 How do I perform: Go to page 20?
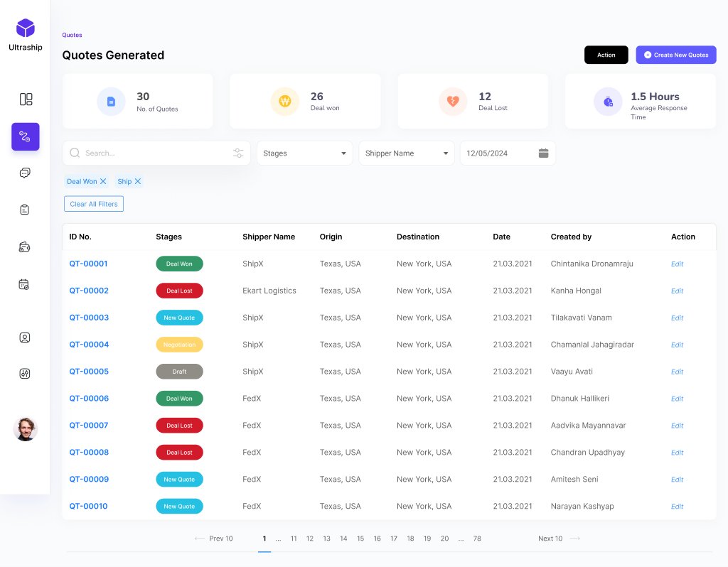(445, 539)
